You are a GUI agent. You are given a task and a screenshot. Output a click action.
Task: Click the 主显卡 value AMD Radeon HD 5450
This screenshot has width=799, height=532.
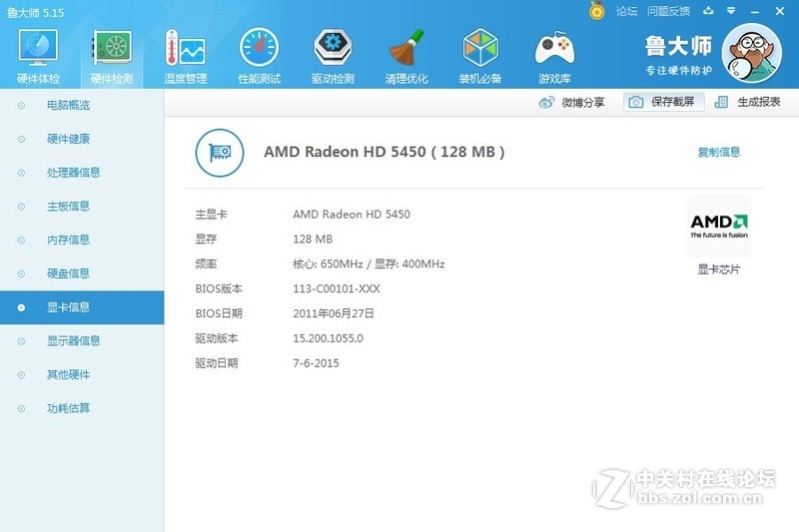click(352, 215)
